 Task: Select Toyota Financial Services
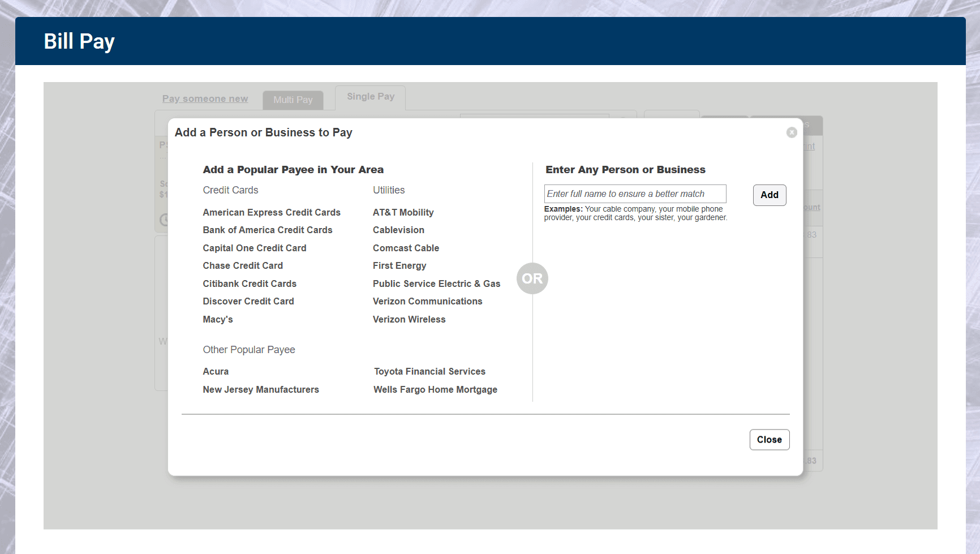point(429,372)
